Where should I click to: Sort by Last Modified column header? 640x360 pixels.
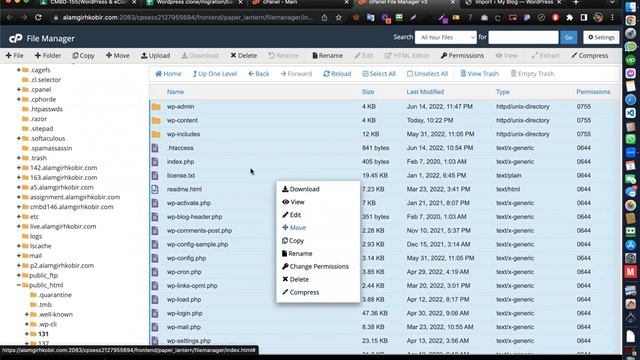click(x=425, y=92)
